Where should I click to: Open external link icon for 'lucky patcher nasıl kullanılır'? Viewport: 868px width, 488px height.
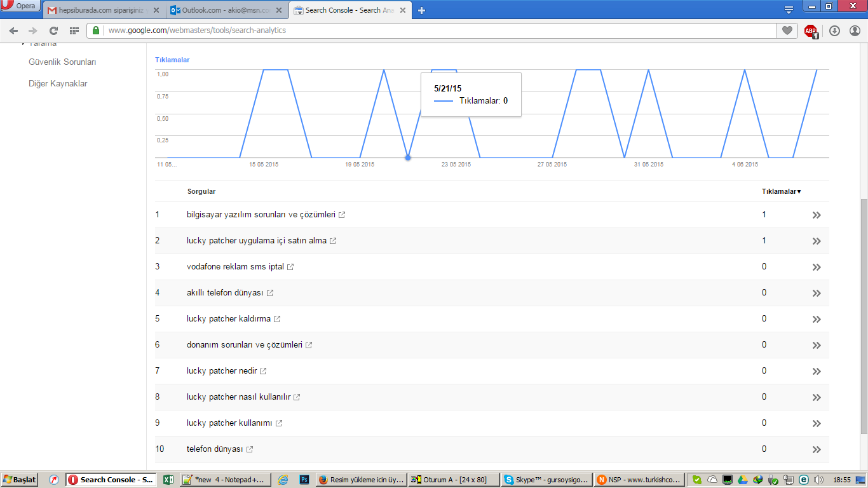tap(297, 397)
